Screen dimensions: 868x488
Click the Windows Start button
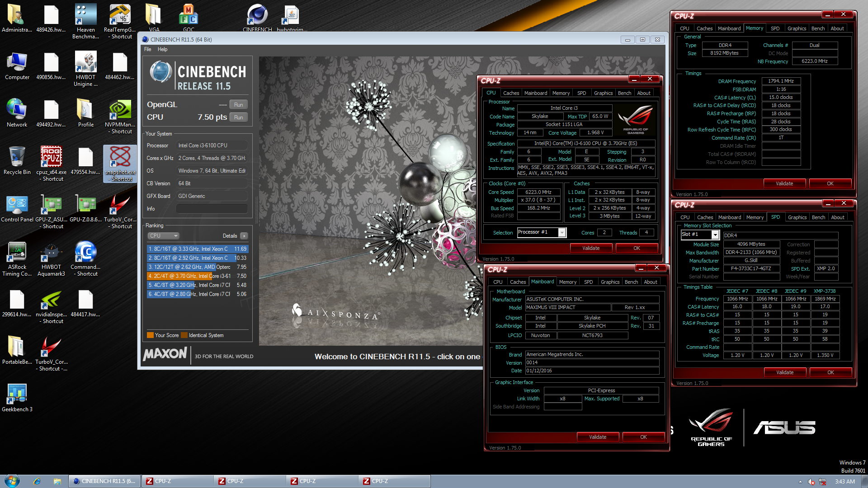coord(12,481)
